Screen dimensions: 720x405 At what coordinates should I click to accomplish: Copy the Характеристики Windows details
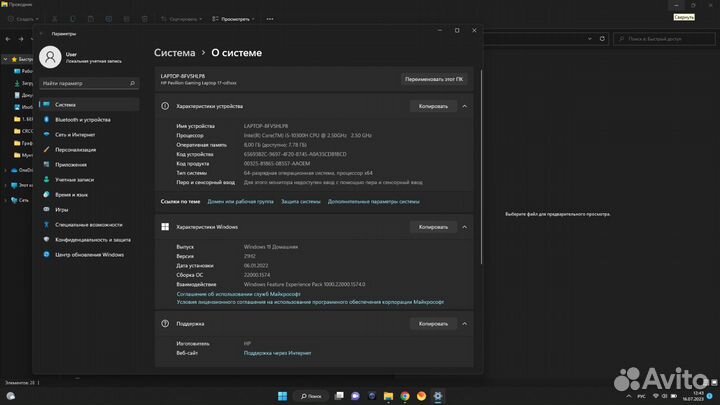[433, 227]
